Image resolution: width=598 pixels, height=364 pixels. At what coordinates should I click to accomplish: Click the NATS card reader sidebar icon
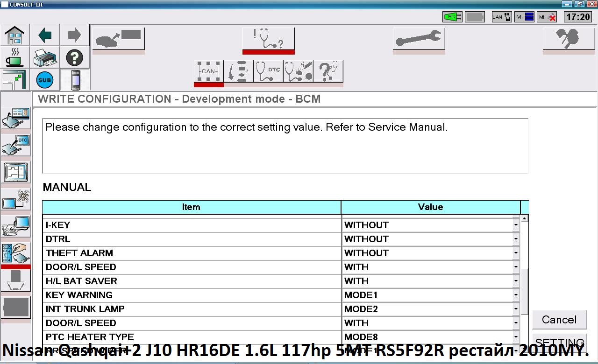click(16, 118)
